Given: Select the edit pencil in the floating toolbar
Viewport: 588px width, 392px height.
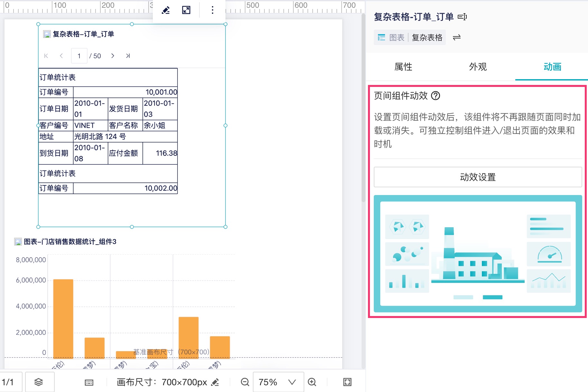Looking at the screenshot, I should [x=165, y=10].
